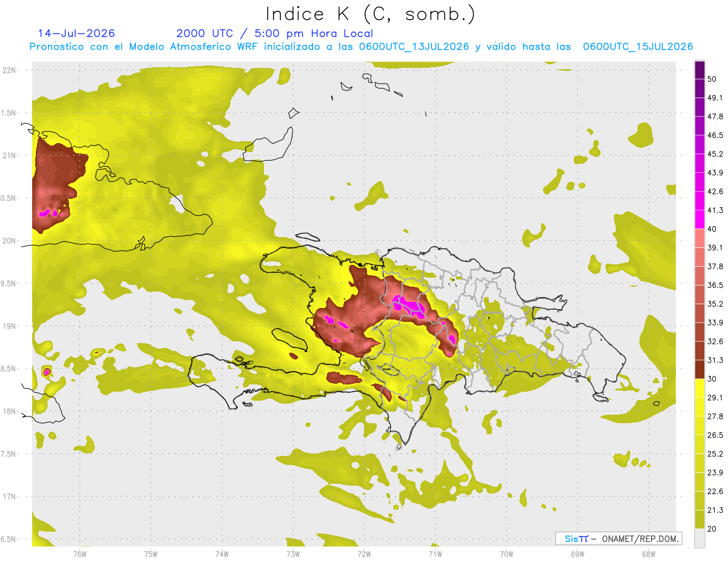Click the colorbar value '50'
The width and height of the screenshot is (728, 562).
713,79
